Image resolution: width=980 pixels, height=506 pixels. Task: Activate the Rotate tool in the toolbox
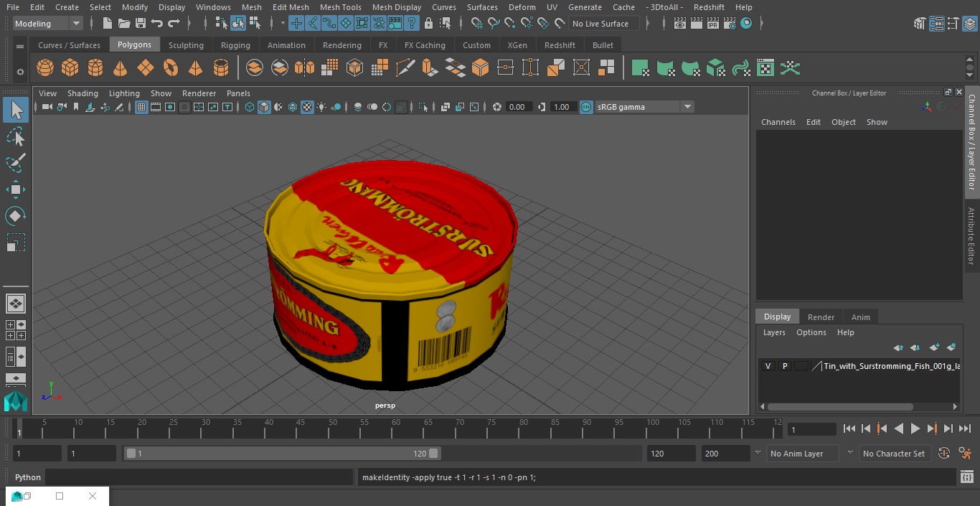[16, 216]
